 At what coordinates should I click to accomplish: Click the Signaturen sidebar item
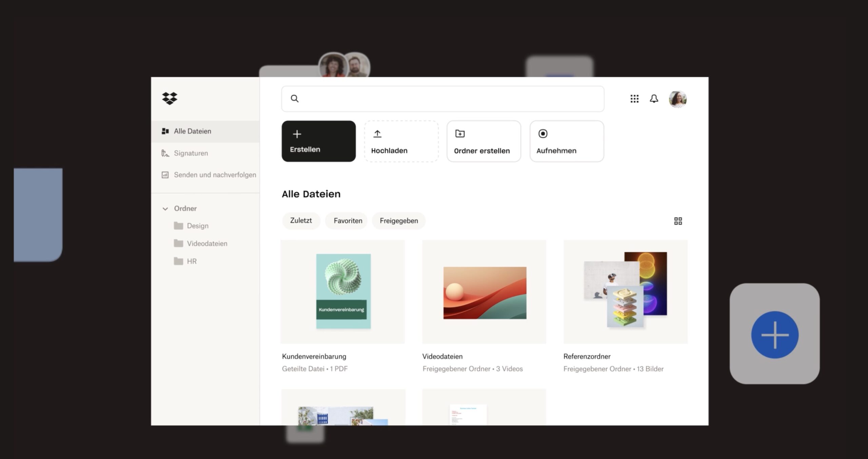pos(191,153)
